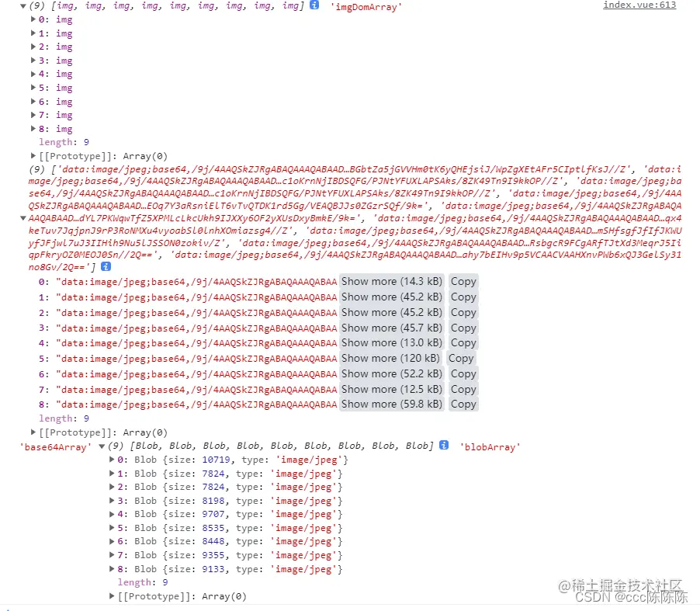Copy base64 string at index 6
The width and height of the screenshot is (700, 611).
click(463, 374)
